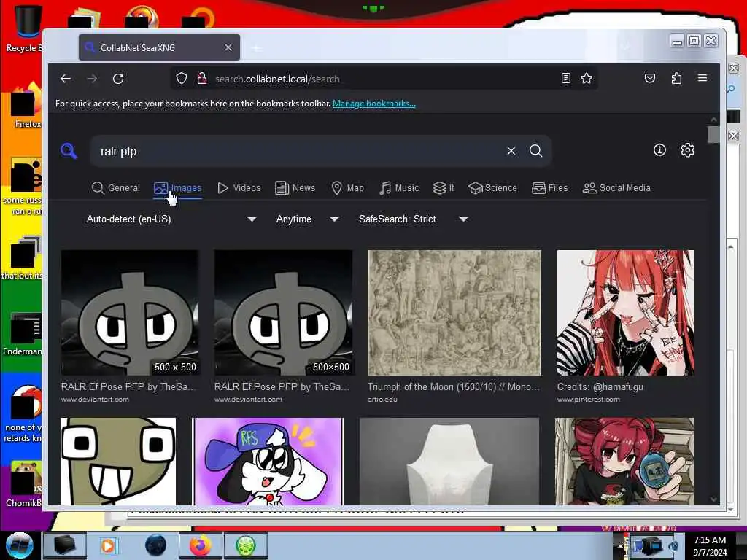Click the SearXNG magnifier logo

[x=69, y=151]
